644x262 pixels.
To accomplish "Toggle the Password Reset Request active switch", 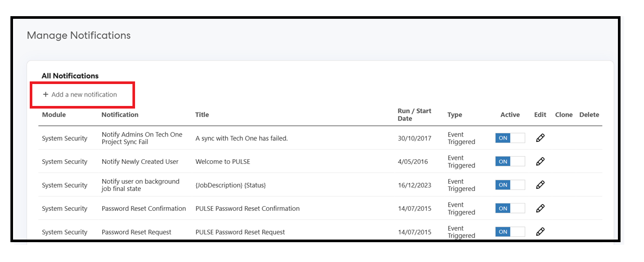I will point(510,232).
